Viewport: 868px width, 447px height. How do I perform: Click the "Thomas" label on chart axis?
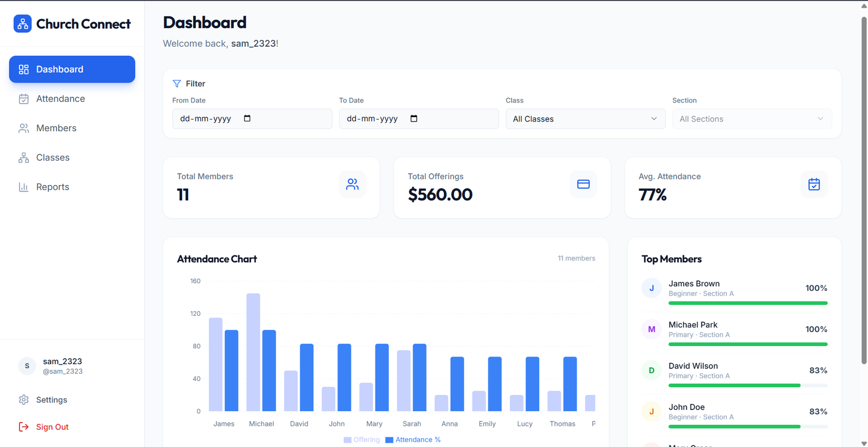coord(563,424)
